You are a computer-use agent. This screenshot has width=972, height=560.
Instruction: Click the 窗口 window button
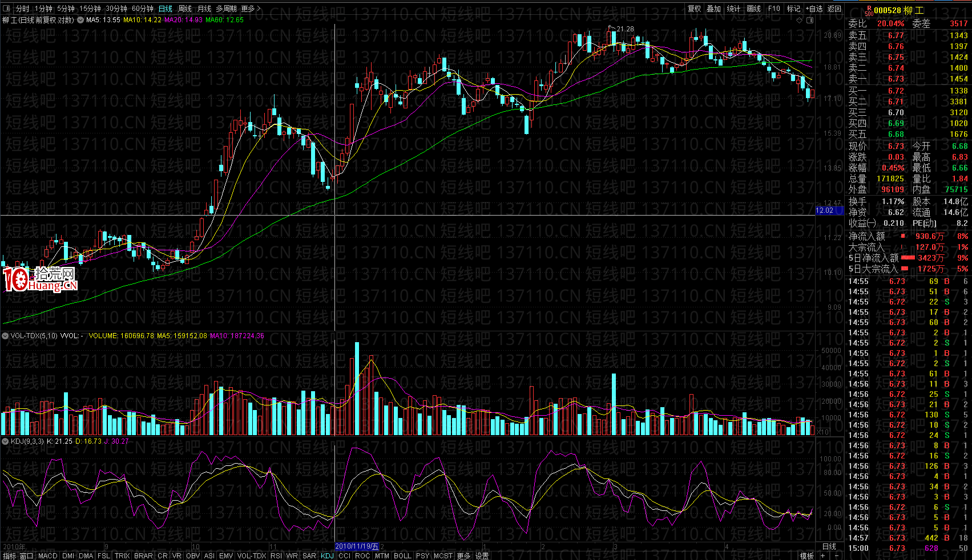(x=27, y=555)
